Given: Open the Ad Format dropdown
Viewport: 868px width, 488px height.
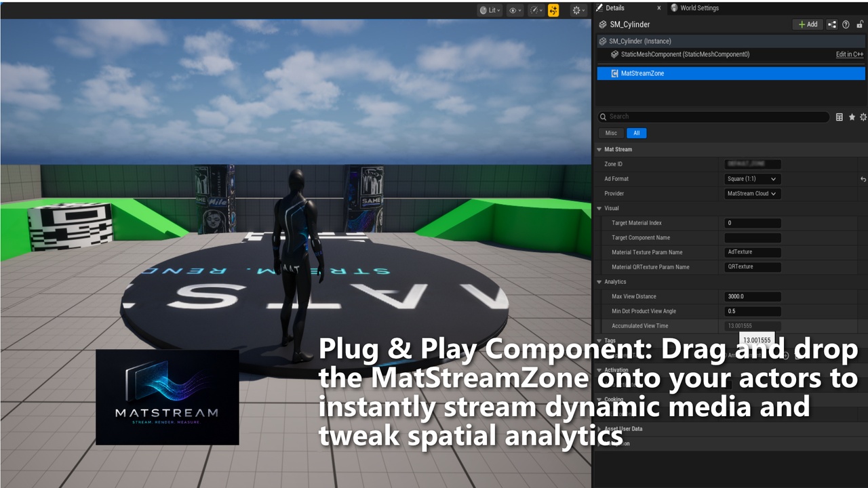Looking at the screenshot, I should tap(752, 179).
